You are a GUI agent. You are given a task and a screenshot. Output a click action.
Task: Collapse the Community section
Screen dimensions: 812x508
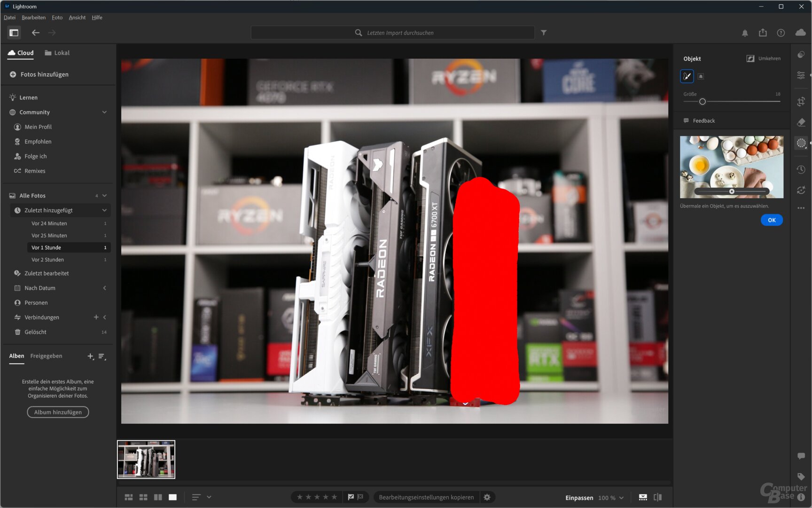(104, 112)
